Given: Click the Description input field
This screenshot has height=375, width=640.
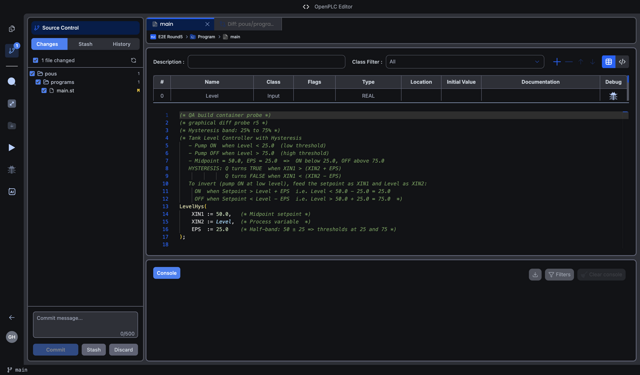Looking at the screenshot, I should point(267,62).
